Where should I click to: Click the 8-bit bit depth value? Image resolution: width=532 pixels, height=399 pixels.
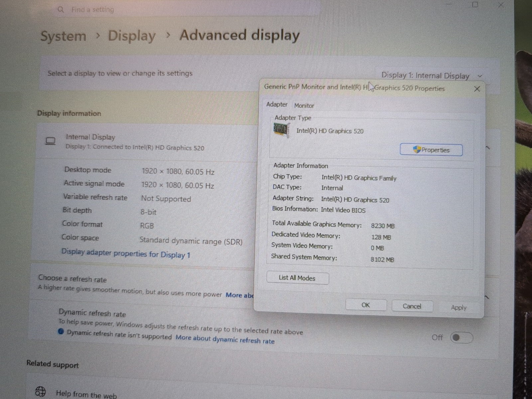[148, 212]
